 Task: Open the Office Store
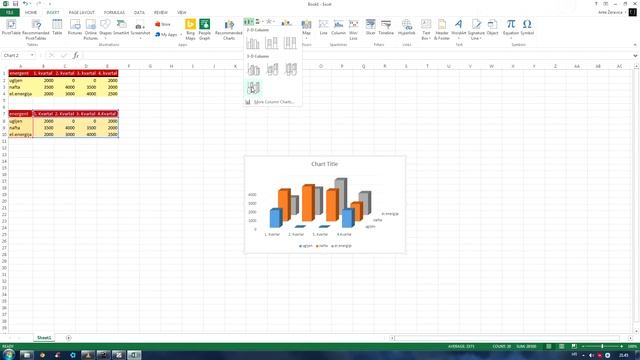coord(163,24)
